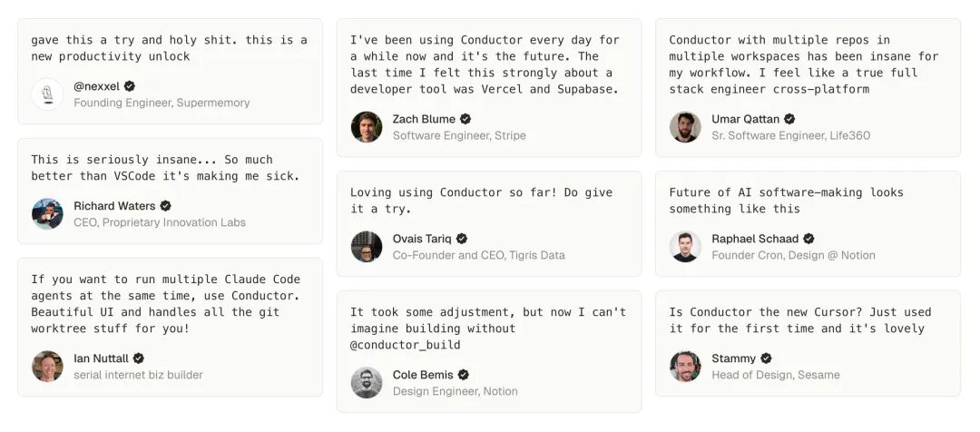Click Cole Bemis's verified badge

tap(464, 375)
